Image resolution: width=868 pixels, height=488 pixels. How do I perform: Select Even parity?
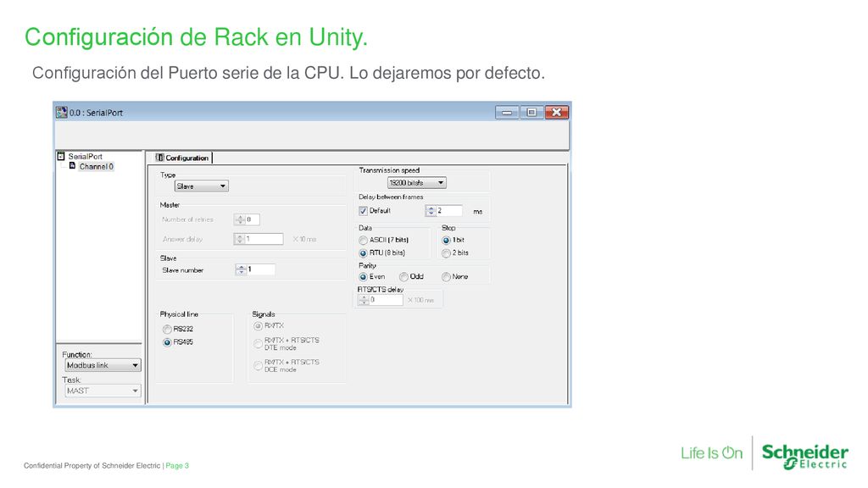[363, 277]
